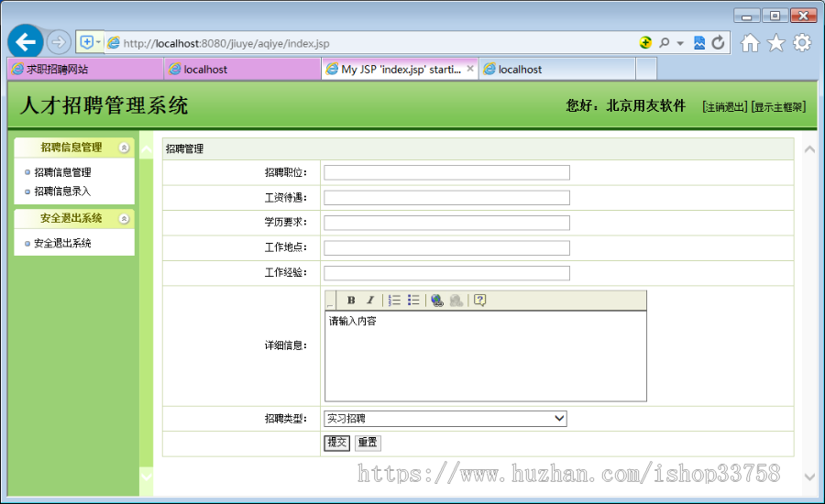Open a new blank tab button
The image size is (825, 504).
pyautogui.click(x=646, y=69)
